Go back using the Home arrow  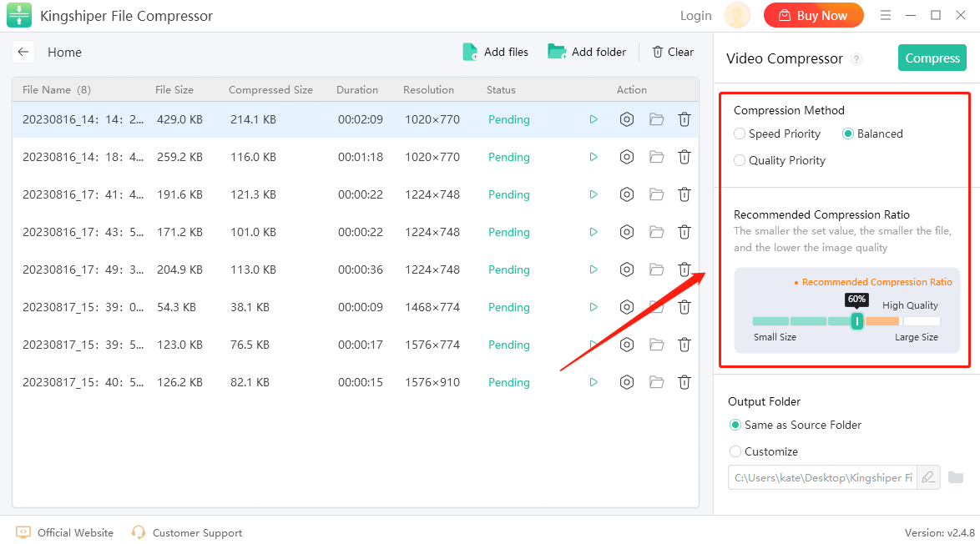[x=23, y=52]
